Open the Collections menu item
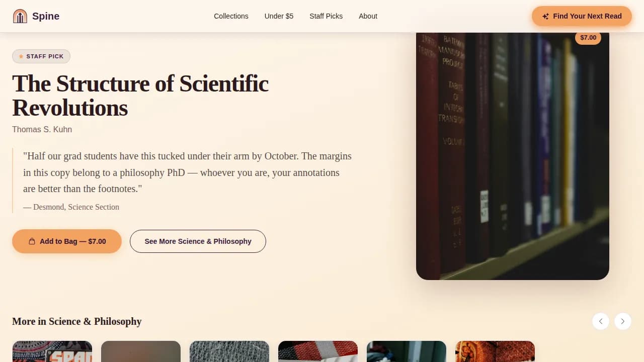 pos(231,16)
